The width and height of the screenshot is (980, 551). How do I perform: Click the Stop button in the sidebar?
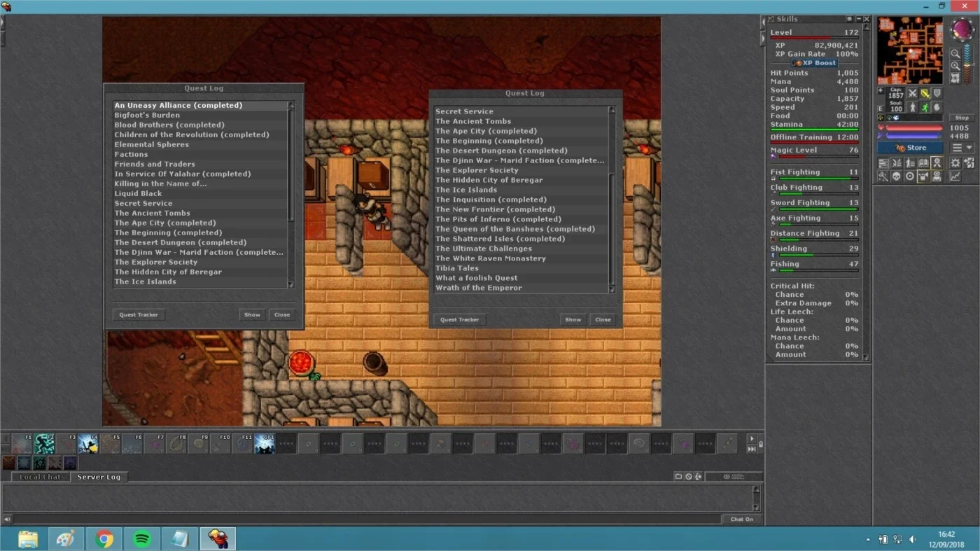(x=962, y=118)
